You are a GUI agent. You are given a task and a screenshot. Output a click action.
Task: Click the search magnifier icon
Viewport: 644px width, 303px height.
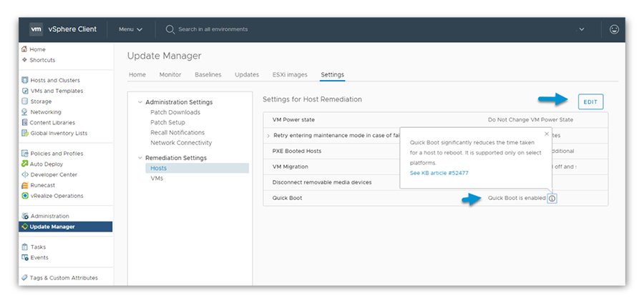pos(170,29)
